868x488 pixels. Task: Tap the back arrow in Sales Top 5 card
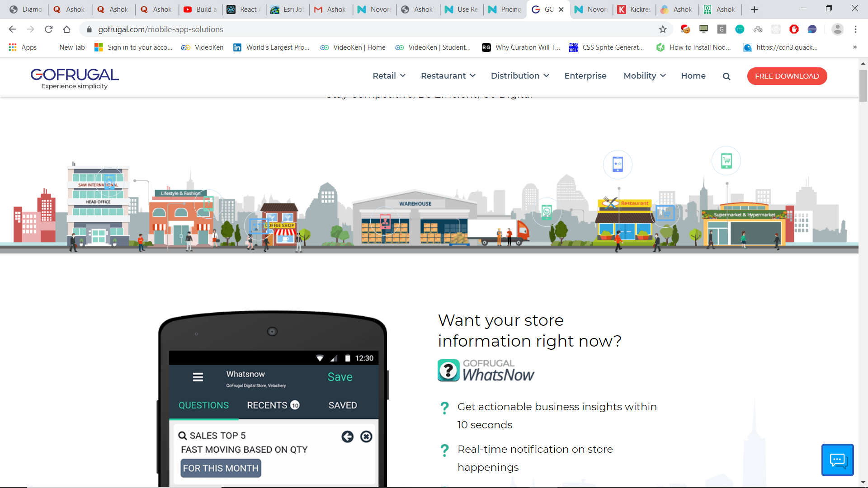pyautogui.click(x=347, y=436)
